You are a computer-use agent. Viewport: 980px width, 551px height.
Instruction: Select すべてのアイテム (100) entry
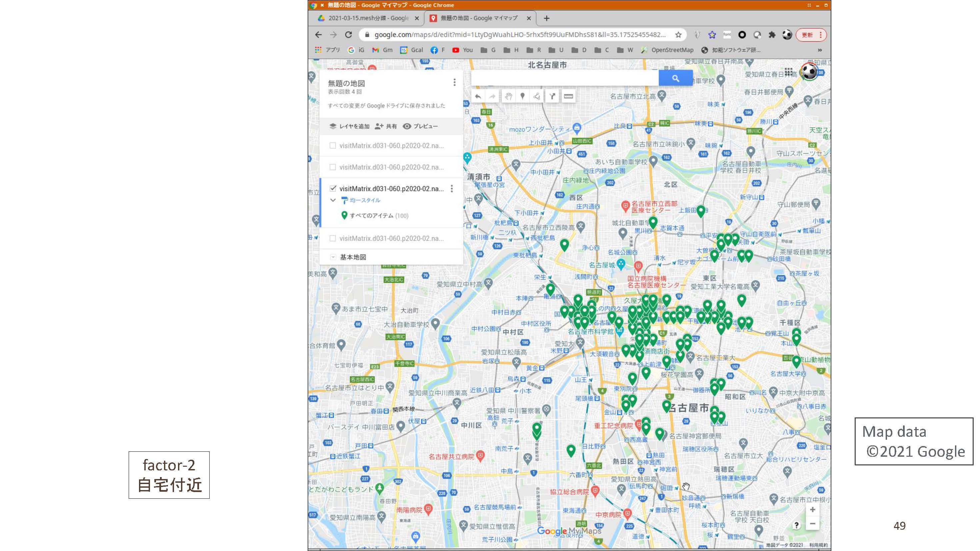(x=379, y=216)
